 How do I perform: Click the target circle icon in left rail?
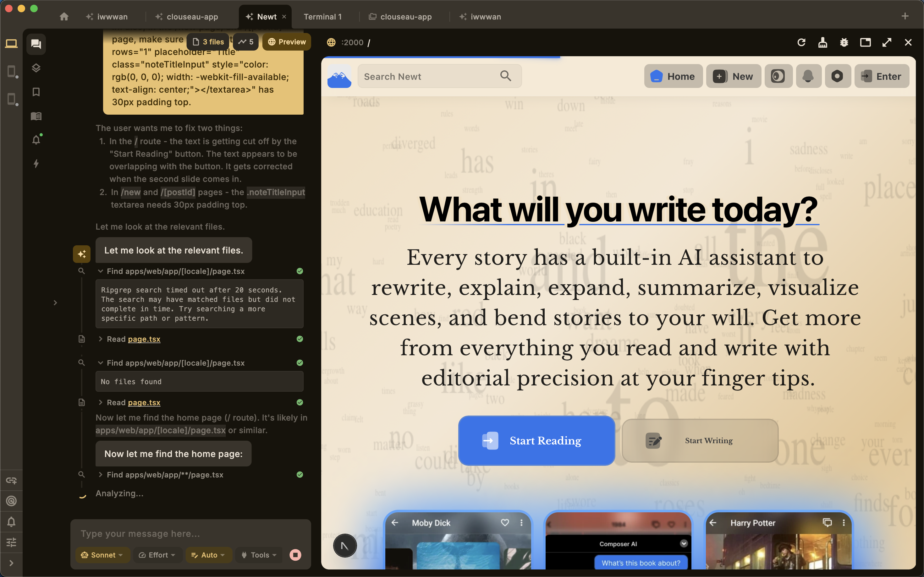pyautogui.click(x=11, y=501)
